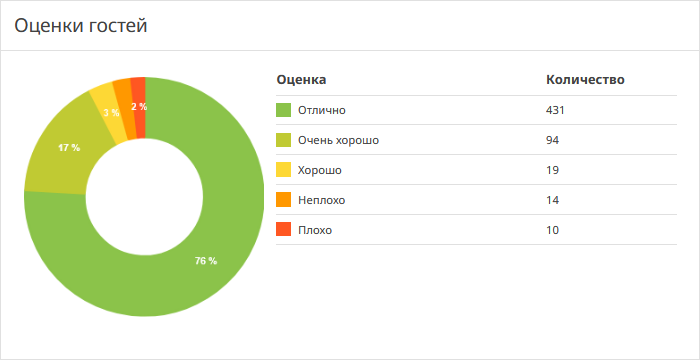Viewport: 700px width, 360px height.
Task: Click the thin orange donut segment
Action: (125, 109)
